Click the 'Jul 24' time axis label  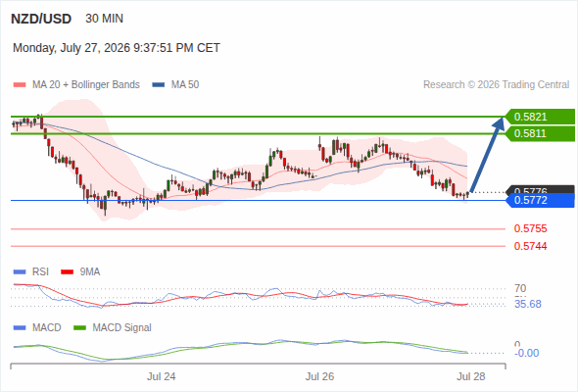point(161,376)
